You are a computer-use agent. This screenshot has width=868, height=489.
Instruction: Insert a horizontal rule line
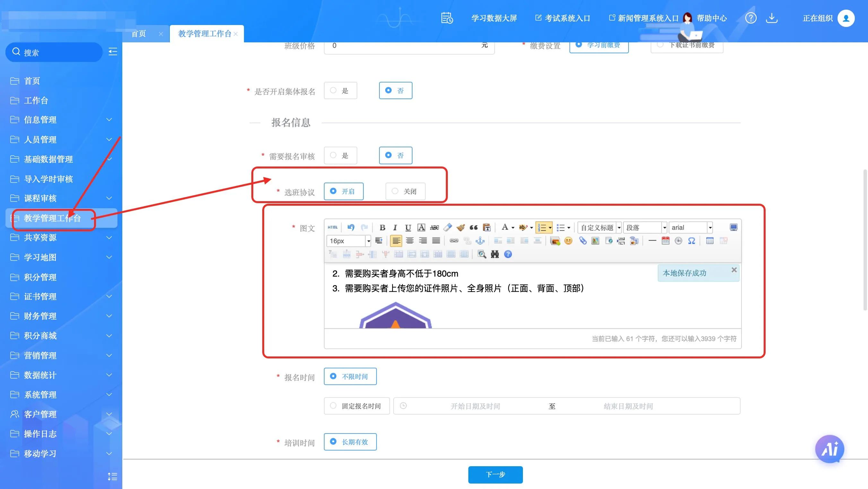click(x=652, y=240)
